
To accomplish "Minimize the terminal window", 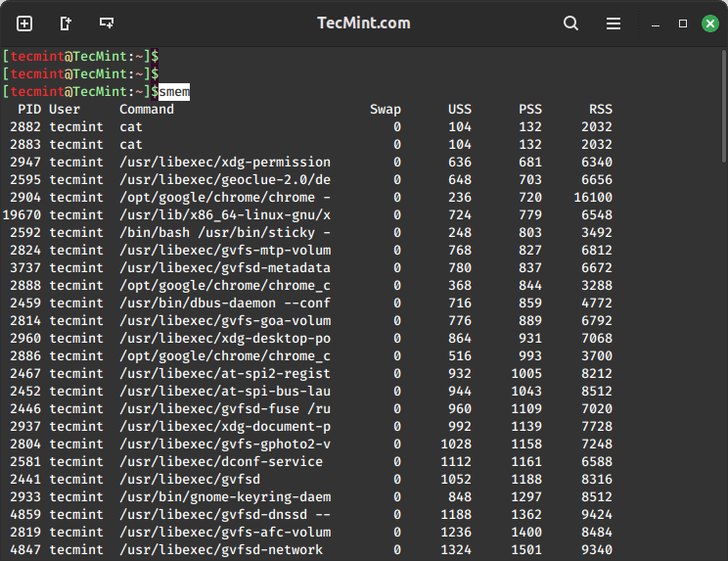I will tap(656, 23).
